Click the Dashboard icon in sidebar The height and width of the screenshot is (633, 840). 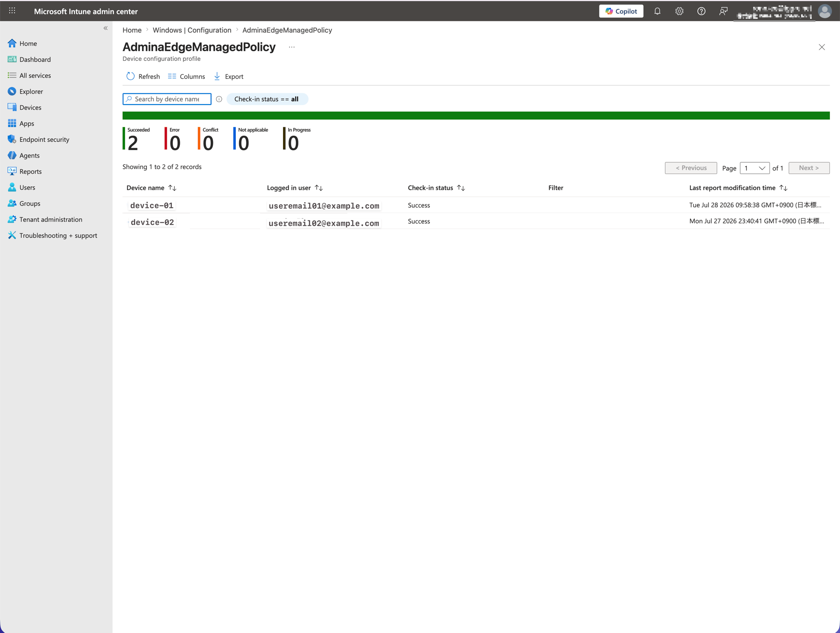[x=12, y=59]
